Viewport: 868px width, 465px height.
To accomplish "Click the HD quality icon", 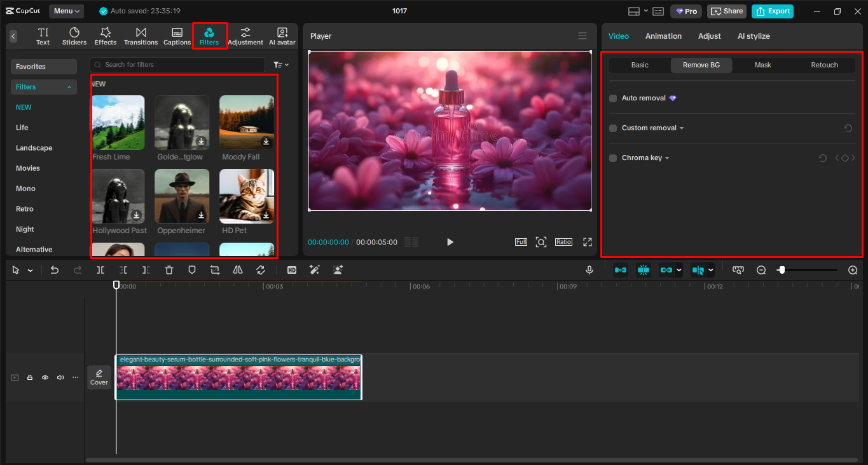I will (291, 269).
